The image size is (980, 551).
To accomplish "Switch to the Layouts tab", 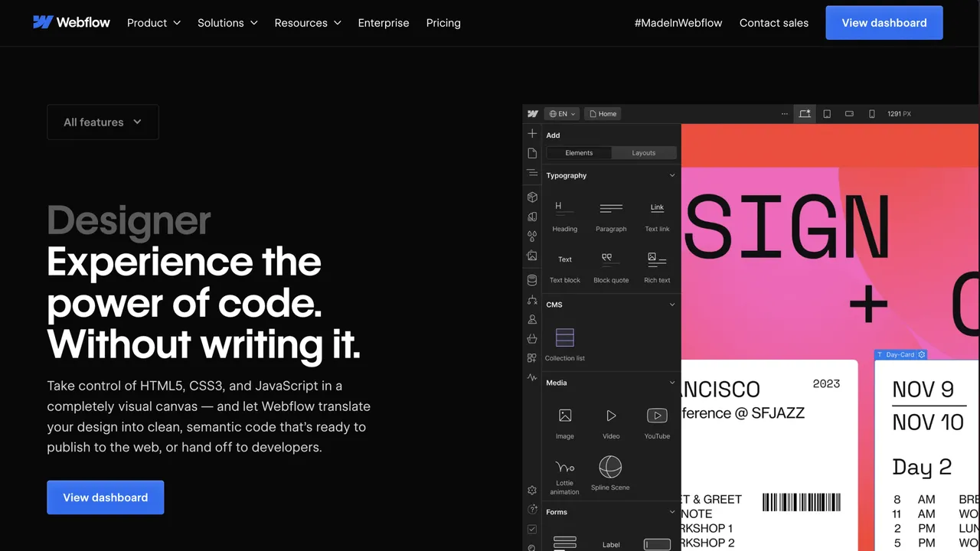I will point(644,153).
